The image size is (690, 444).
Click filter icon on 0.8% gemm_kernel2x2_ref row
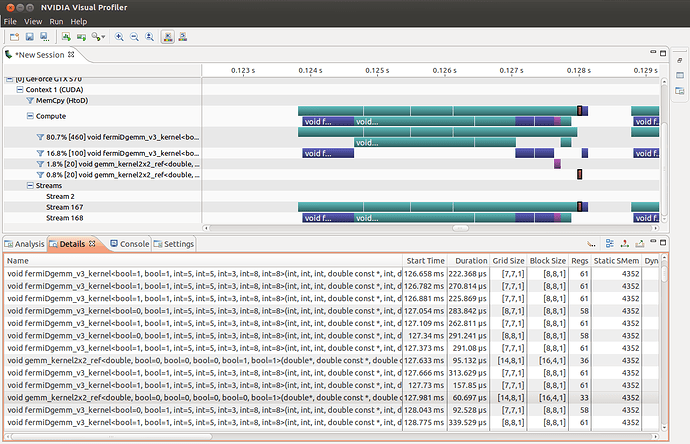click(40, 175)
